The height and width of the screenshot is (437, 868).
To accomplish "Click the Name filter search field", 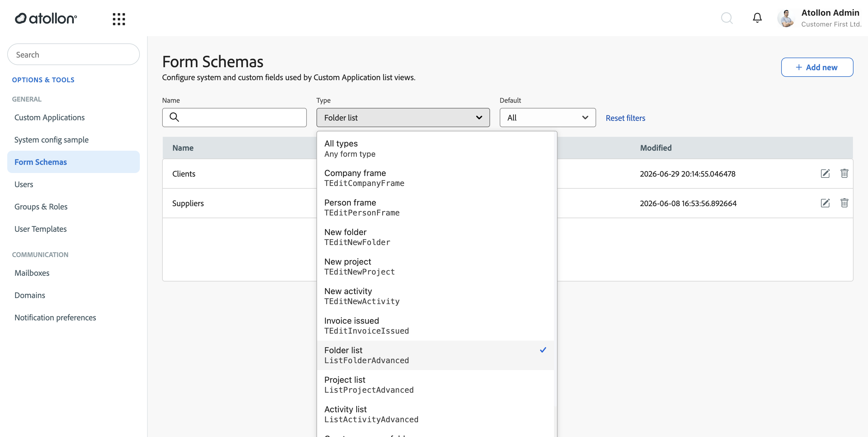I will [234, 117].
